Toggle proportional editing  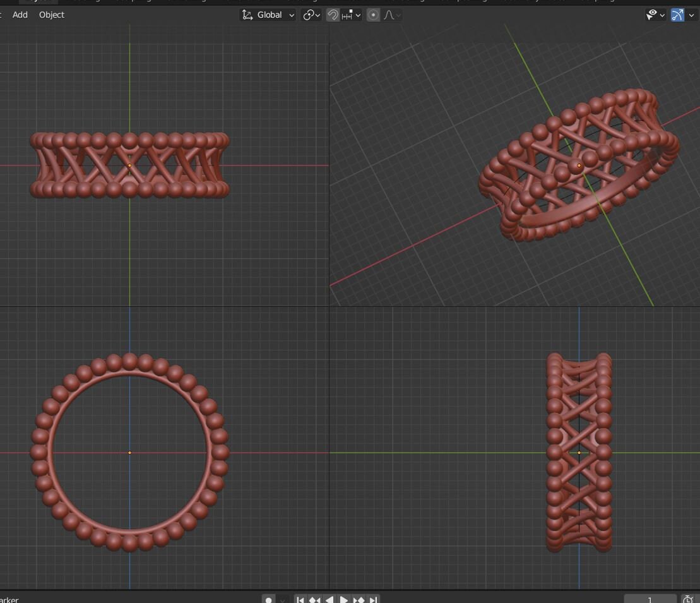373,15
